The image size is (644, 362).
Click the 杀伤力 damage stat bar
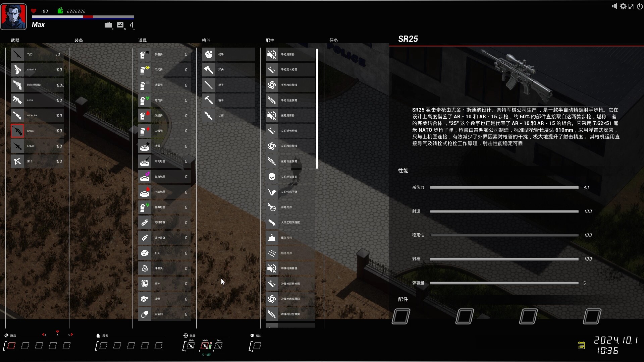pos(504,188)
